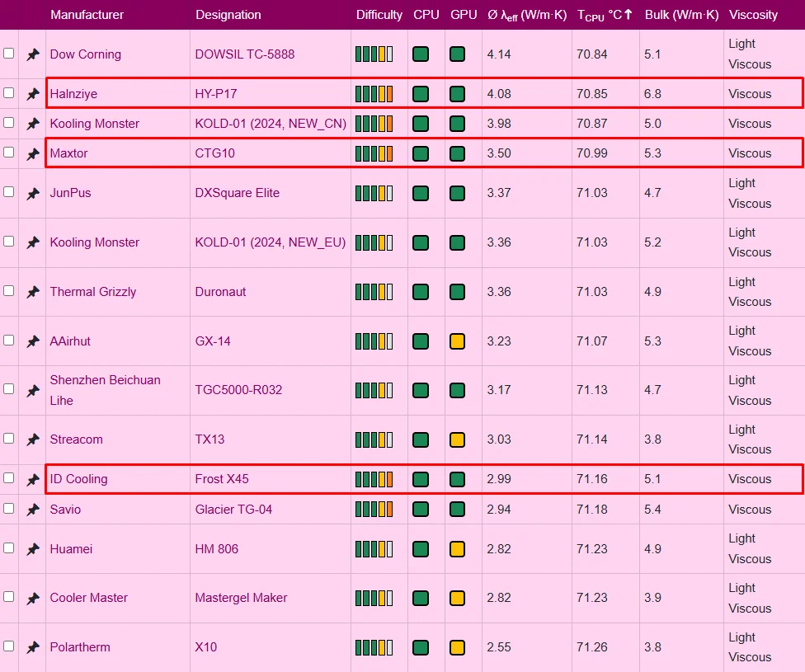Screen dimensions: 805x672
Task: Click the pin icon for KOLD-01 NEW_CN
Action: pos(33,124)
